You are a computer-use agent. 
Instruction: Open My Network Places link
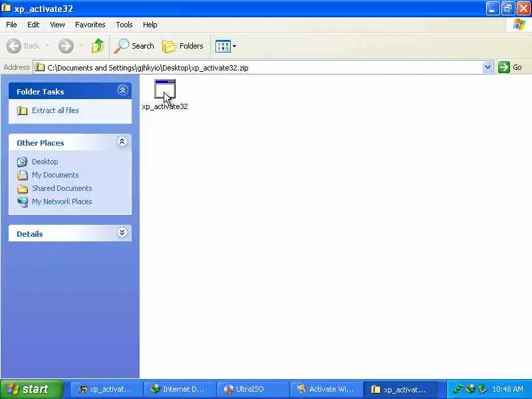(x=62, y=201)
